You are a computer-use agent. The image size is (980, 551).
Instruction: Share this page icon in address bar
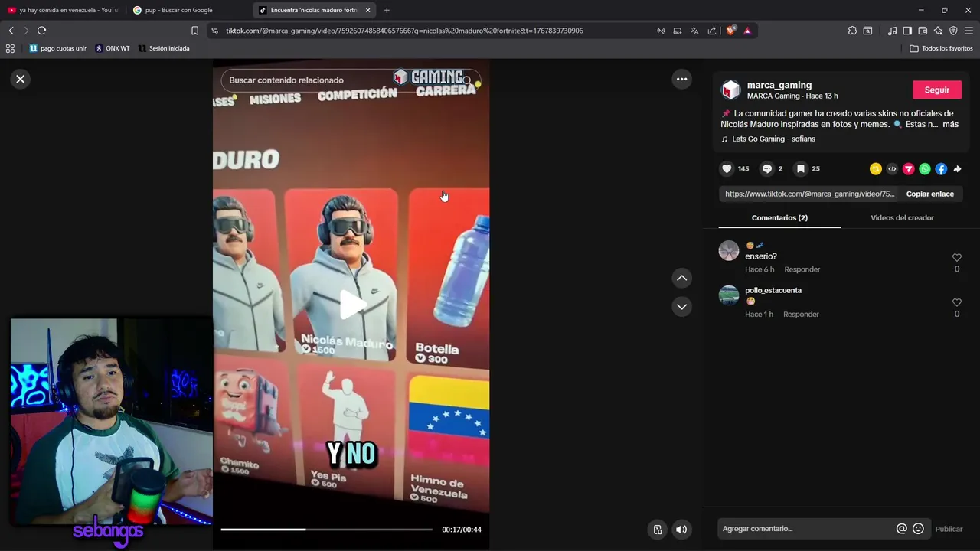(x=712, y=31)
